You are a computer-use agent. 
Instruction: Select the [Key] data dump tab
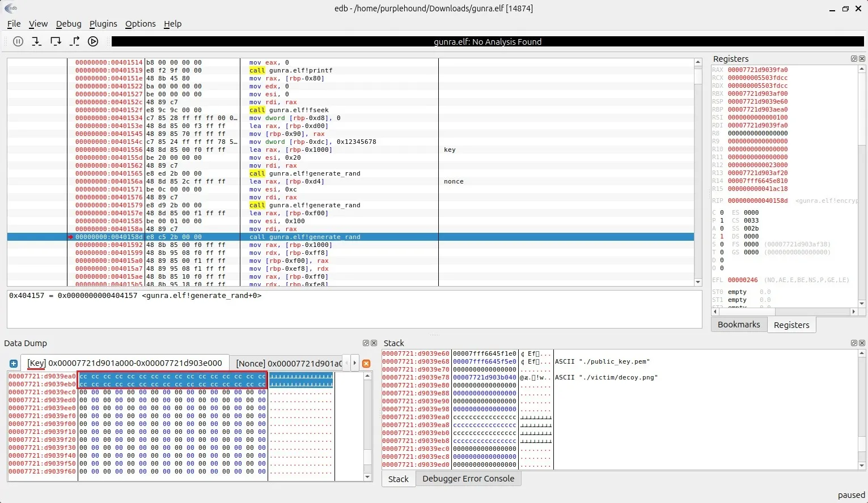pyautogui.click(x=125, y=363)
